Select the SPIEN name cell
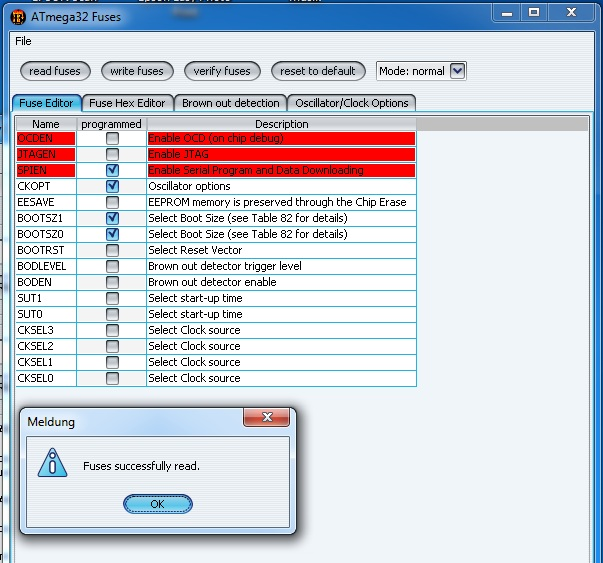The image size is (603, 563). coord(46,170)
